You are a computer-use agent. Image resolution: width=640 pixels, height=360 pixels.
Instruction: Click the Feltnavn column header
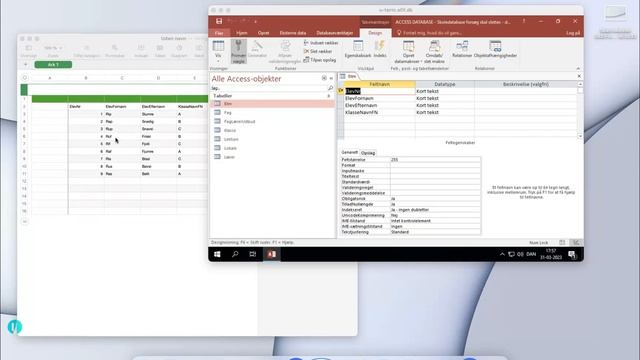click(x=380, y=84)
